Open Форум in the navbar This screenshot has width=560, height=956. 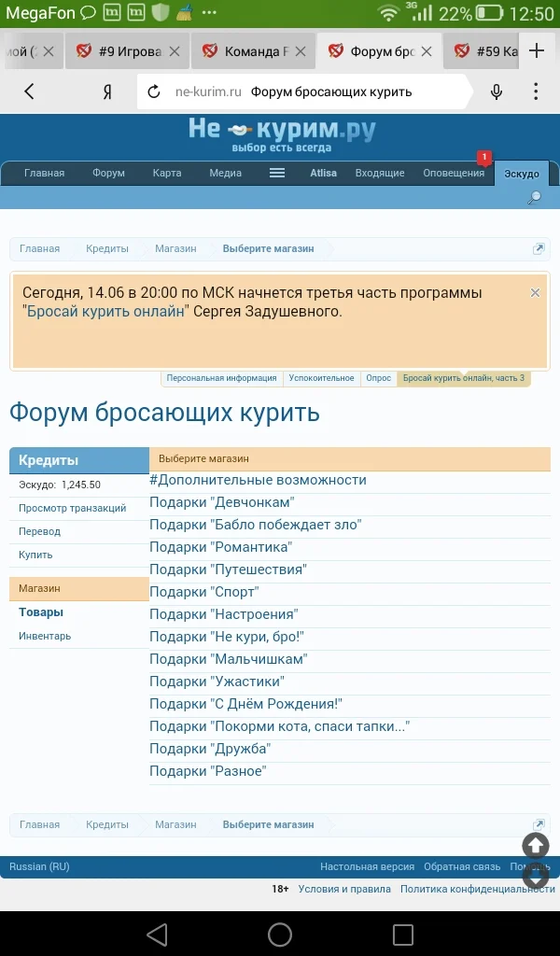tap(108, 173)
